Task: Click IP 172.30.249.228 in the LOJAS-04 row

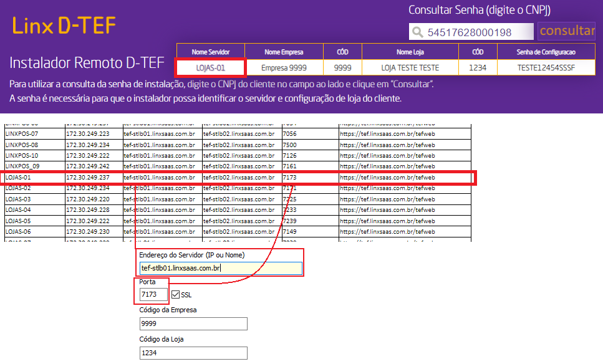Action: click(x=88, y=210)
